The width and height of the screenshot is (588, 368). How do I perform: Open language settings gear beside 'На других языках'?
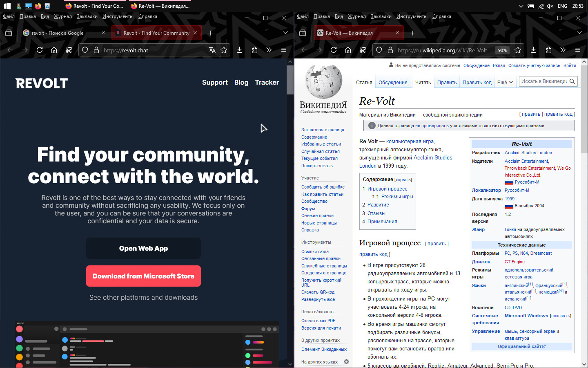point(346,361)
